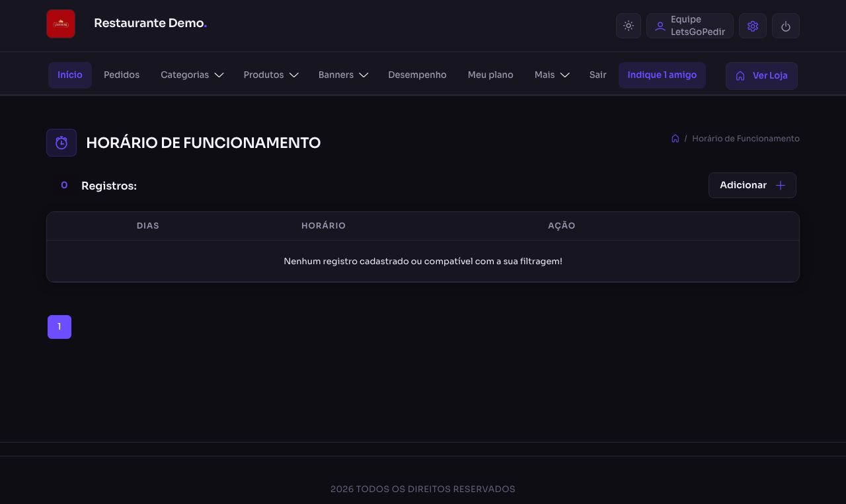Expand the Mais dropdown menu
Image resolution: width=846 pixels, height=504 pixels.
tap(552, 75)
